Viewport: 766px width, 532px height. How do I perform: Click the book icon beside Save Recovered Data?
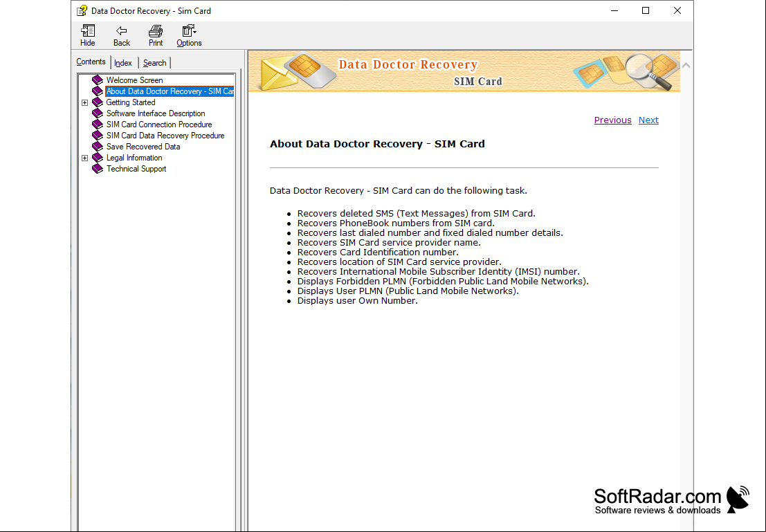pyautogui.click(x=98, y=147)
